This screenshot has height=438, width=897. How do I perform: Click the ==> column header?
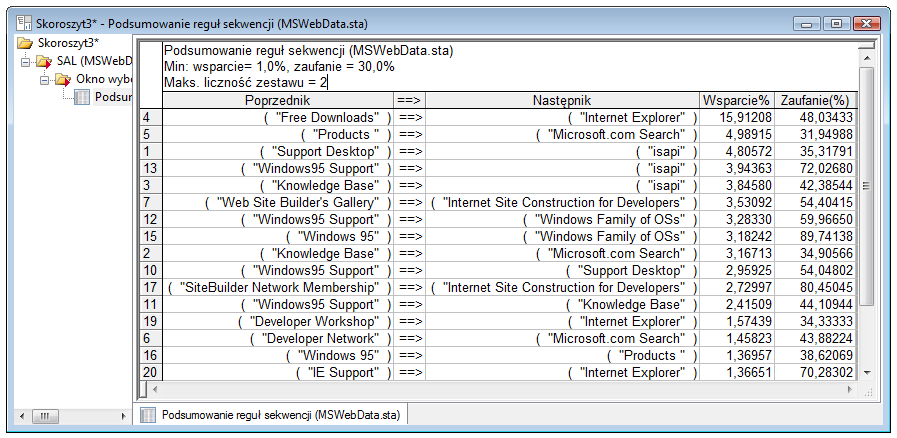pyautogui.click(x=410, y=101)
